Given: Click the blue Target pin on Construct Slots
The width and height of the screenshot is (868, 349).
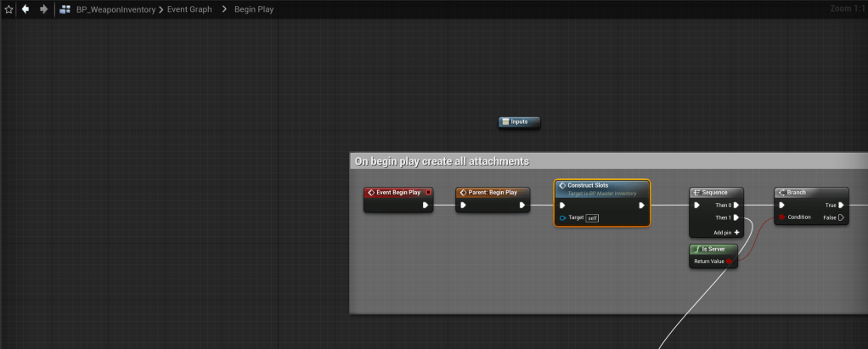Looking at the screenshot, I should coord(563,218).
